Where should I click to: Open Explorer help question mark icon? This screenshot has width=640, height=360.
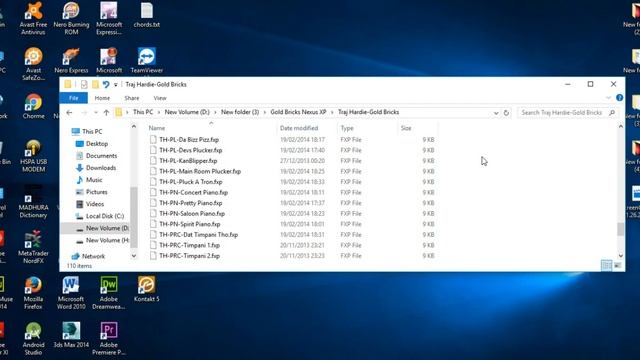coord(620,98)
